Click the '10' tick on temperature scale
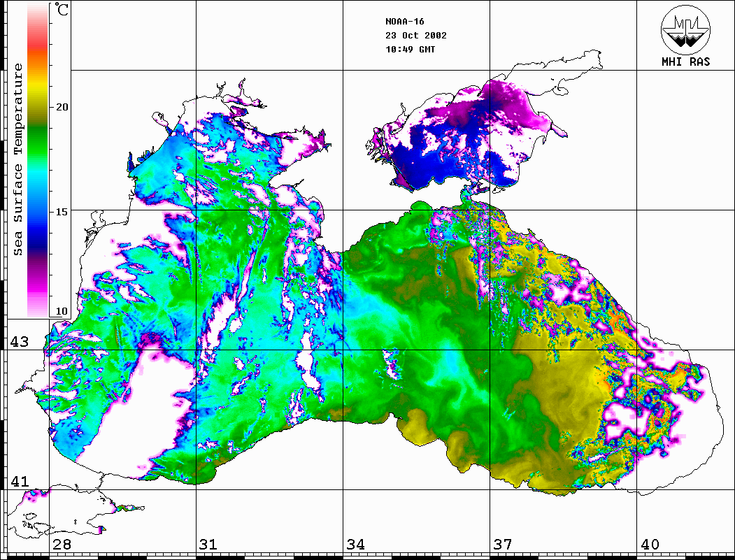The image size is (735, 560). click(x=62, y=311)
